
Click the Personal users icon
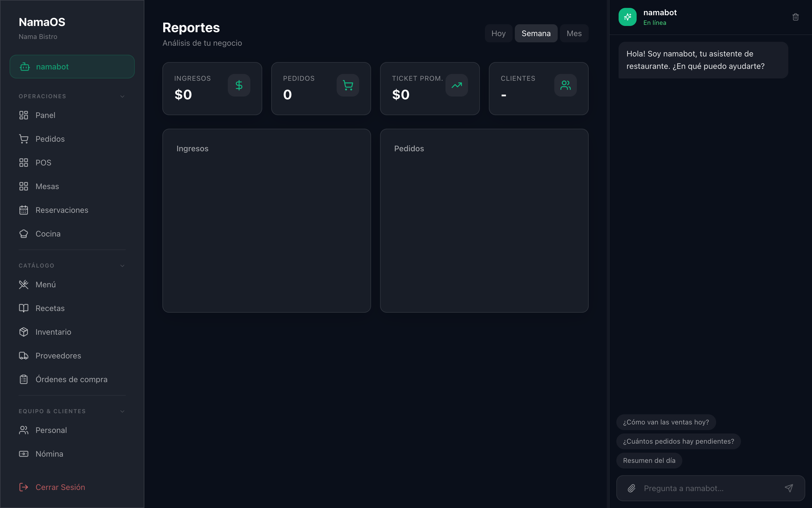23,430
